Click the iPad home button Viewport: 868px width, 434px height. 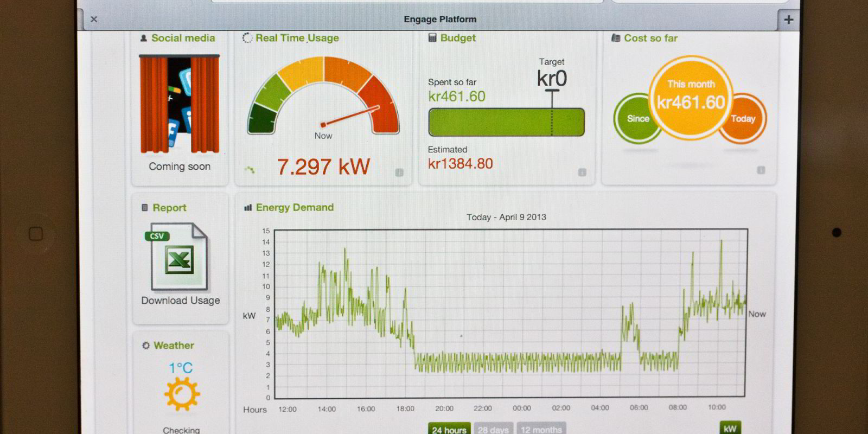[36, 234]
